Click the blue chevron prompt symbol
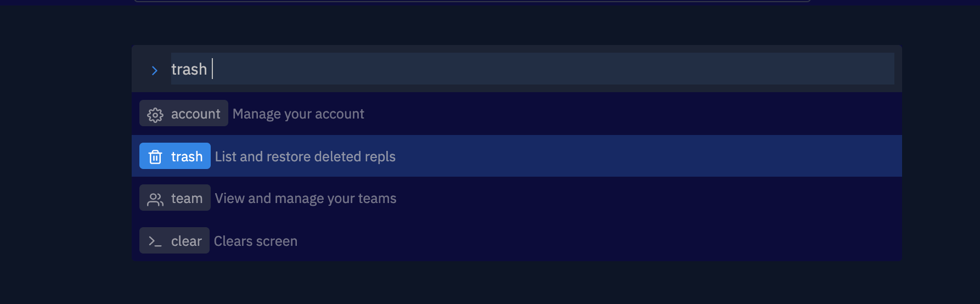Viewport: 980px width, 304px height. click(155, 70)
